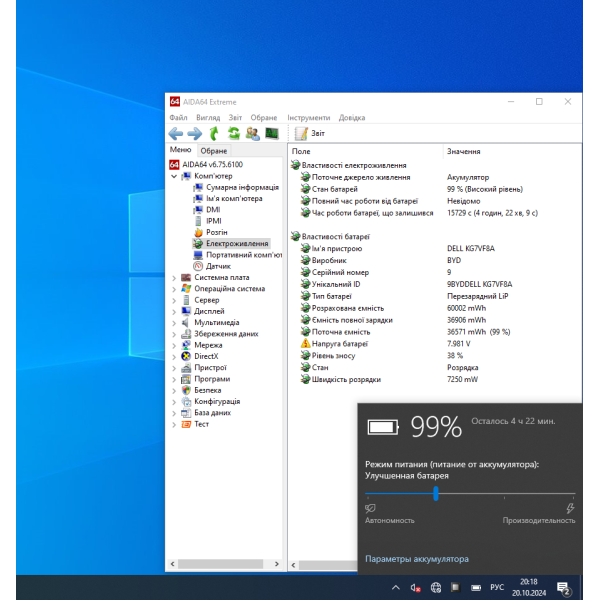This screenshot has height=600, width=600.
Task: Select Ім'я комп'ютера tree item
Action: [234, 199]
